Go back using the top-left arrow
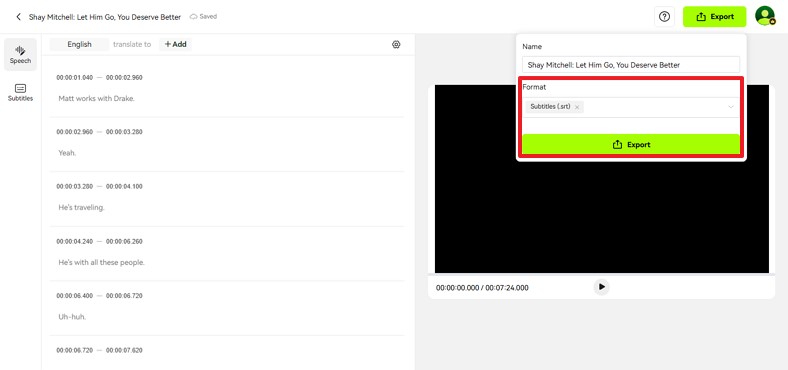Screen dimensions: 788x370 click(19, 17)
